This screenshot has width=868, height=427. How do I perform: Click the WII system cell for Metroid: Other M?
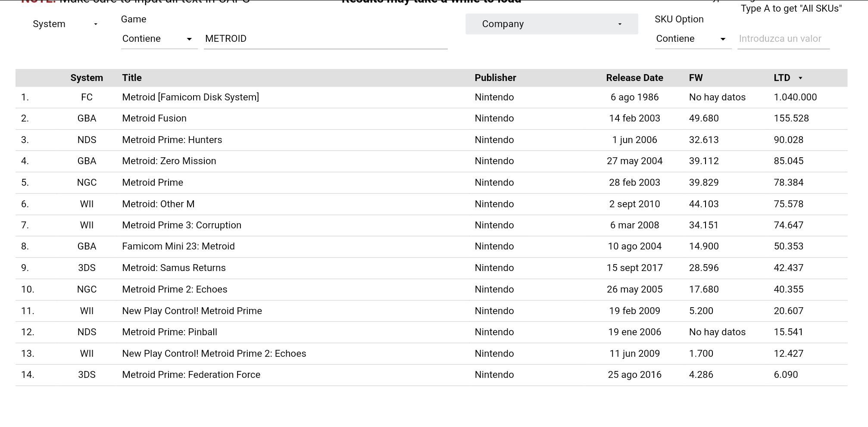click(x=87, y=204)
